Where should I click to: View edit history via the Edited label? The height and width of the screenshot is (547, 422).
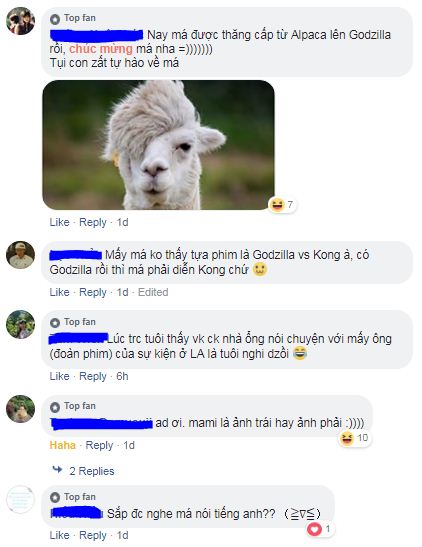[153, 292]
